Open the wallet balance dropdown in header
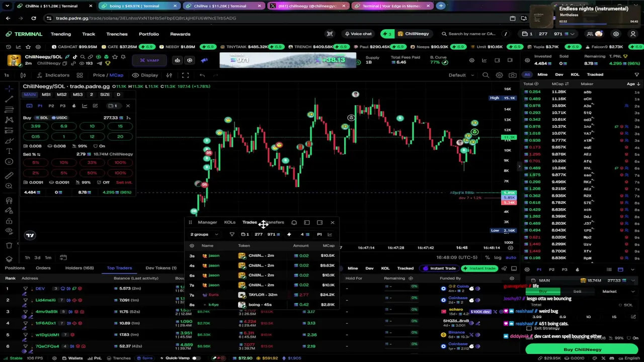644x362 pixels. click(548, 34)
